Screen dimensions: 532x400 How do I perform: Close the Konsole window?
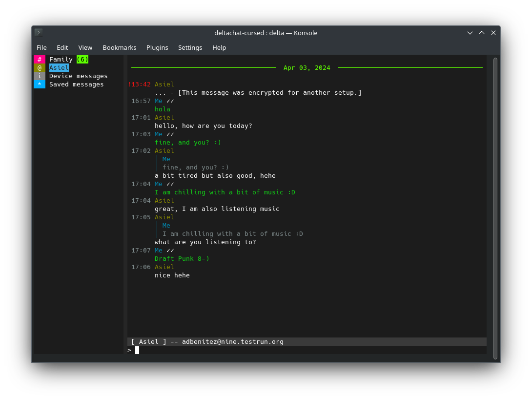[x=493, y=33]
